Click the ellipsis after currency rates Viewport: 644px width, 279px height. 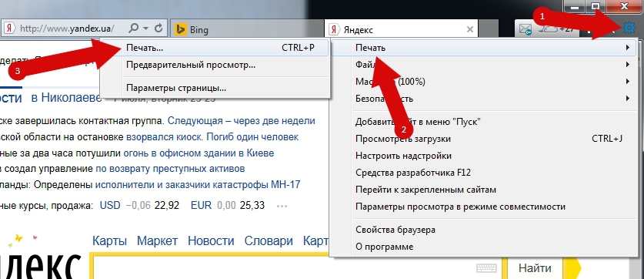[x=282, y=206]
